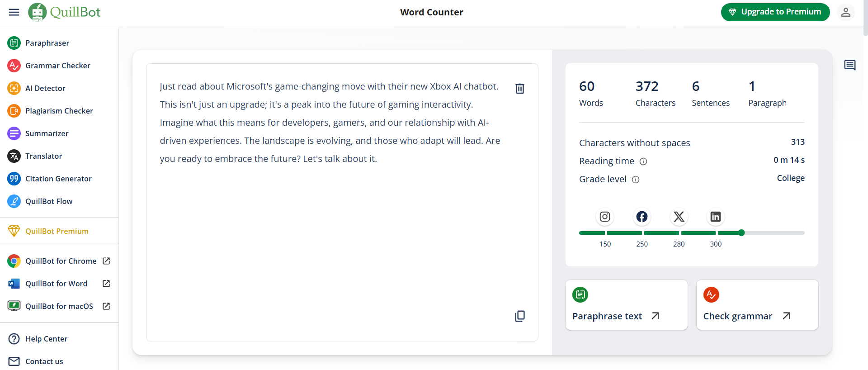Select the X (Twitter) limit icon
Image resolution: width=868 pixels, height=370 pixels.
(x=679, y=217)
